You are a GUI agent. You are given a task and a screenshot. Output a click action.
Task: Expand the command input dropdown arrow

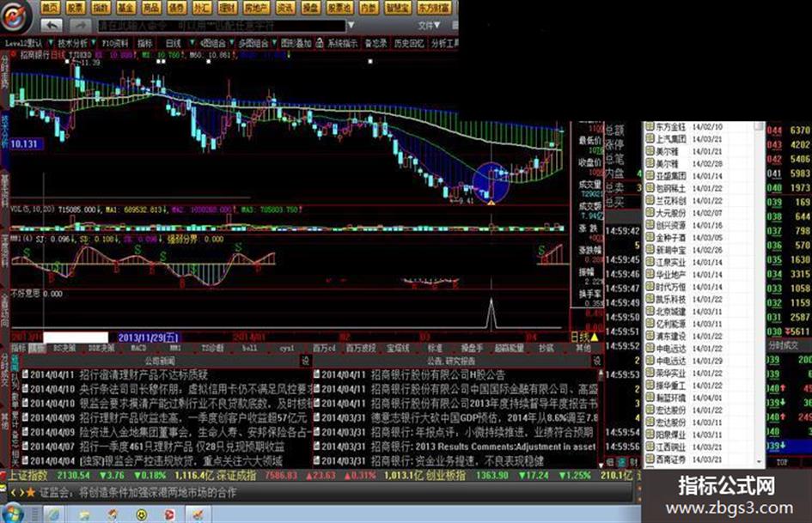[x=351, y=26]
